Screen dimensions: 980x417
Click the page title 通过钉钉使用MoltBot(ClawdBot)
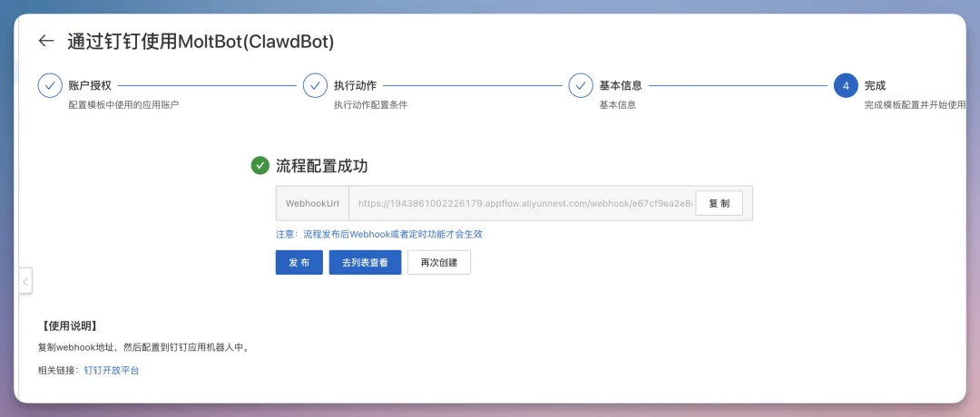pos(201,41)
